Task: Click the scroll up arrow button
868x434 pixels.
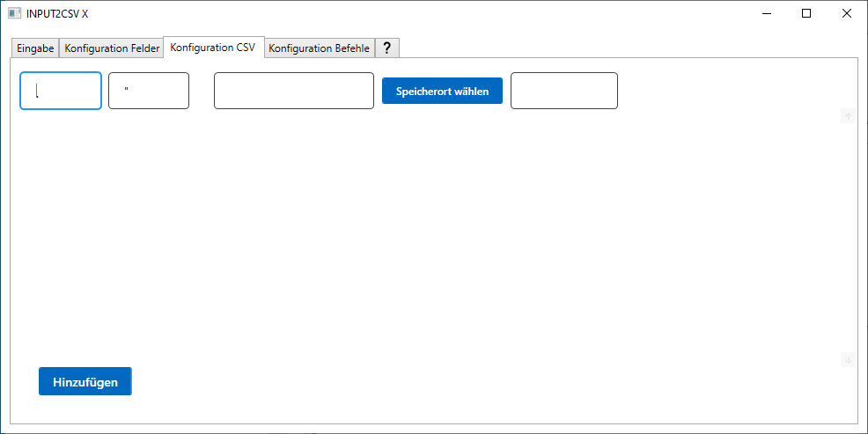Action: (x=848, y=115)
